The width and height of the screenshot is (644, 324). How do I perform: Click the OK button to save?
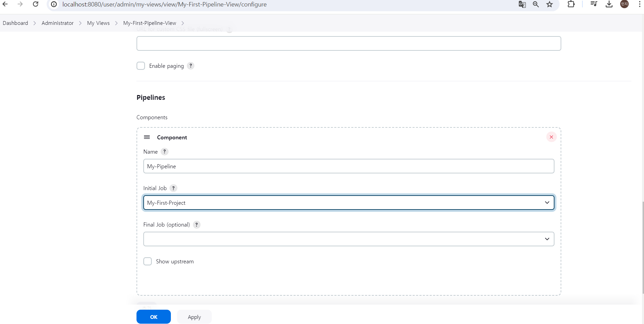point(154,317)
